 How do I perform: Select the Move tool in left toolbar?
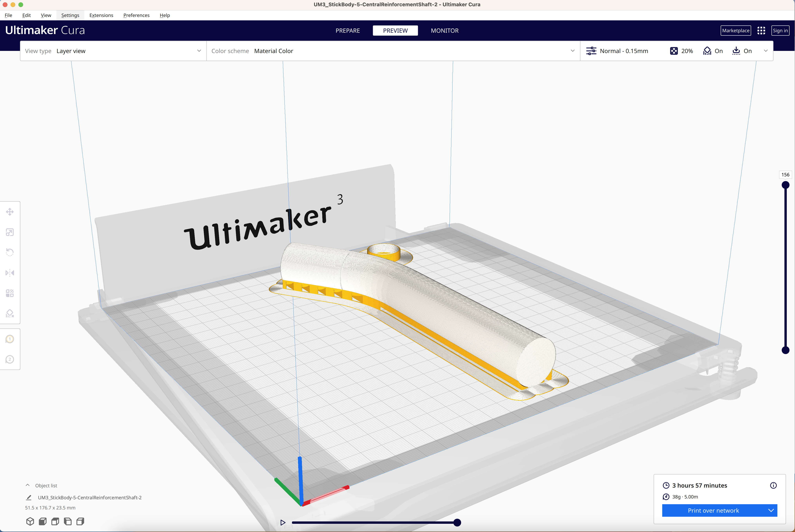(10, 212)
